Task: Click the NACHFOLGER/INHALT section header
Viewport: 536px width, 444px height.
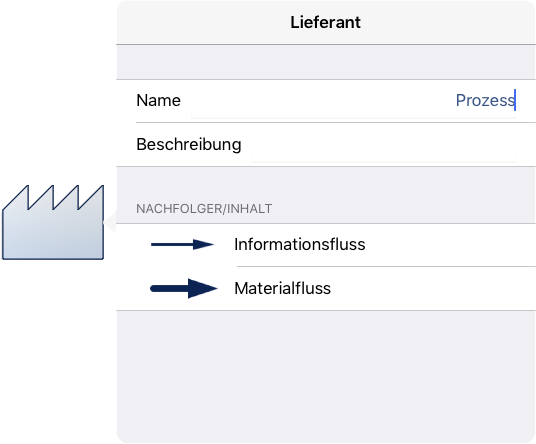Action: click(x=204, y=208)
